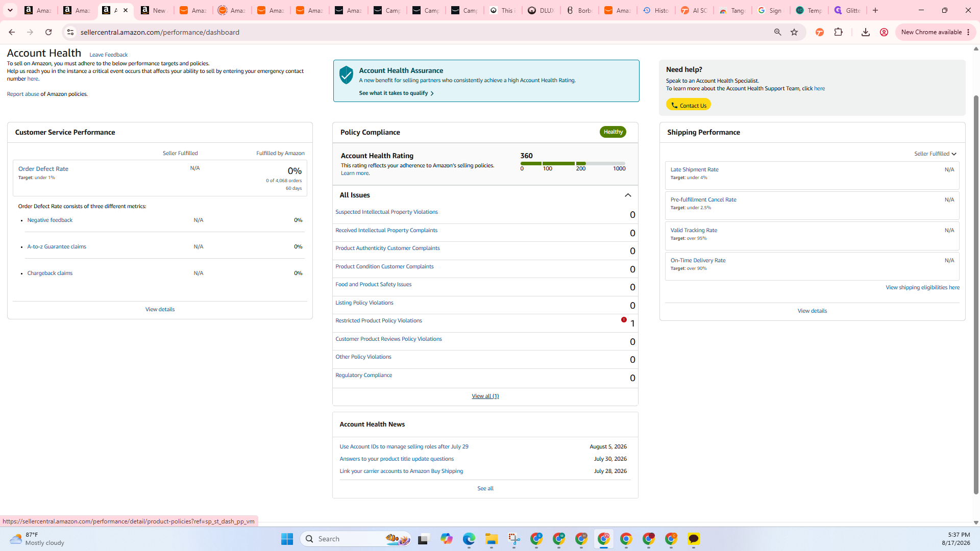980x551 pixels.
Task: Click the Account Health Rating progress bar
Action: coord(573,163)
